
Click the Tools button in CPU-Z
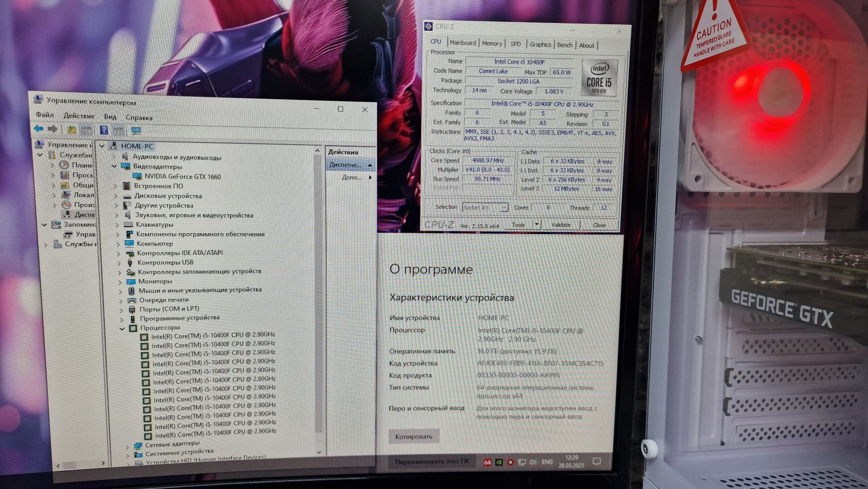pos(518,225)
